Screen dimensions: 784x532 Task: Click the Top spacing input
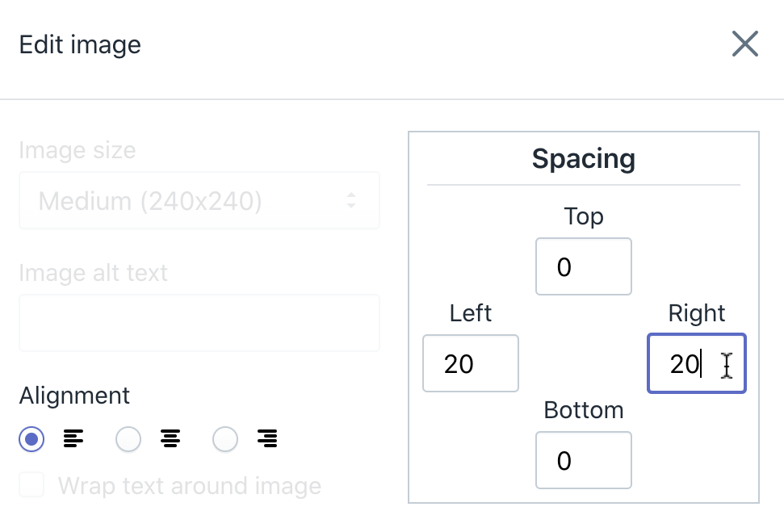[584, 266]
